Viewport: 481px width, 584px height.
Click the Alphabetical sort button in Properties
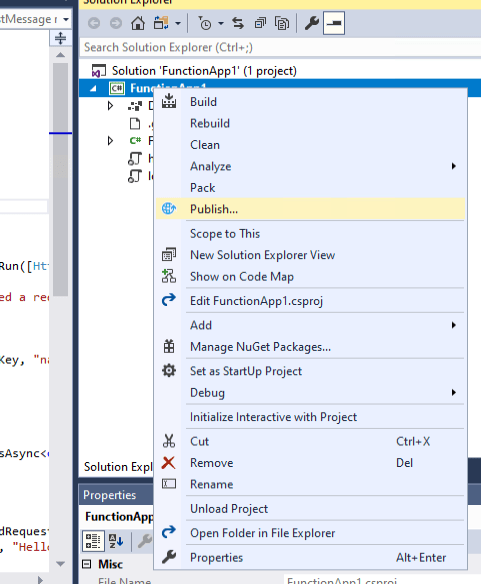pos(116,541)
